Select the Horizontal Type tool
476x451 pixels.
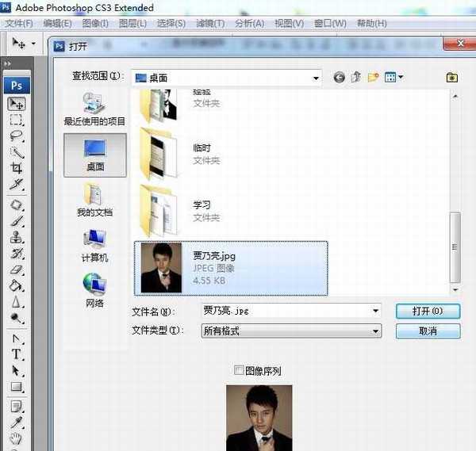click(x=16, y=354)
